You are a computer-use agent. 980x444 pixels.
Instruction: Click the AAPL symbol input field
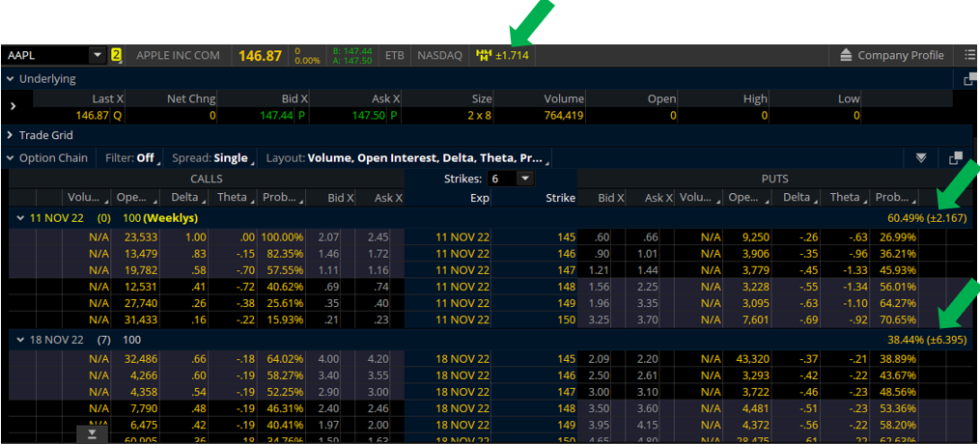tap(45, 55)
